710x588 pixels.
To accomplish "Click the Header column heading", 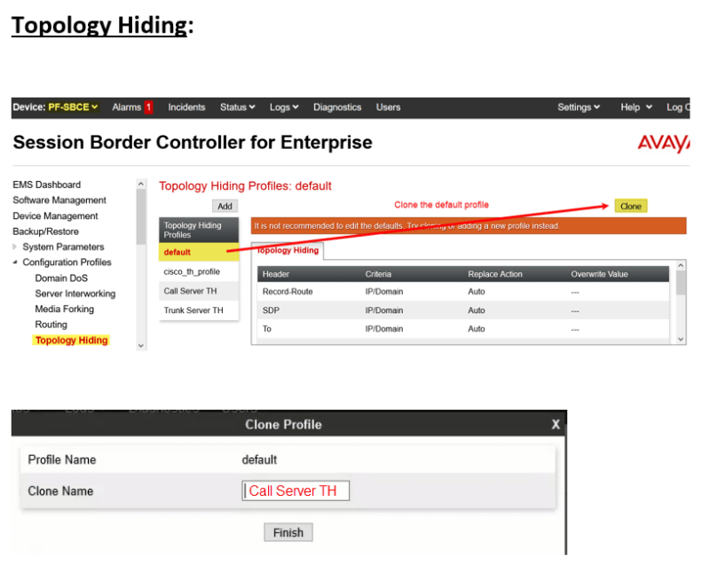I will point(276,274).
